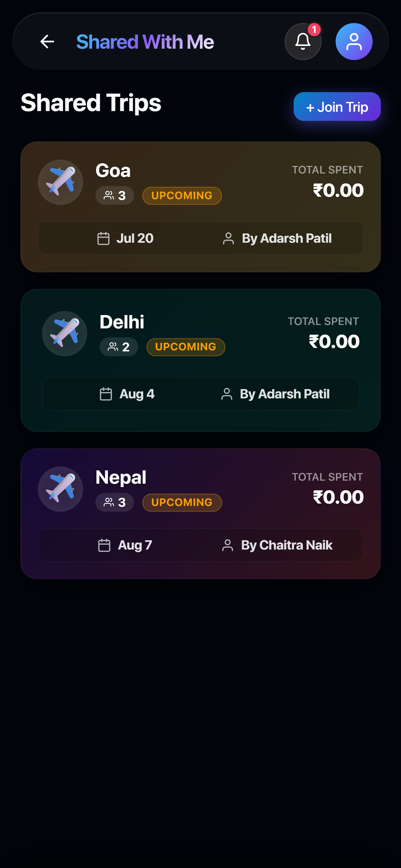Open notifications bell icon
Image resolution: width=401 pixels, height=868 pixels.
pyautogui.click(x=303, y=41)
